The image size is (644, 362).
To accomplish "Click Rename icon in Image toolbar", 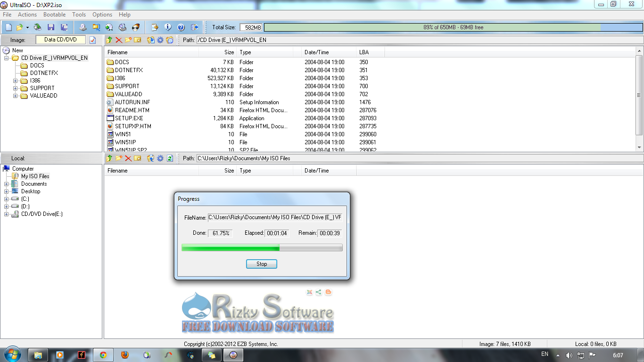I will coord(138,40).
